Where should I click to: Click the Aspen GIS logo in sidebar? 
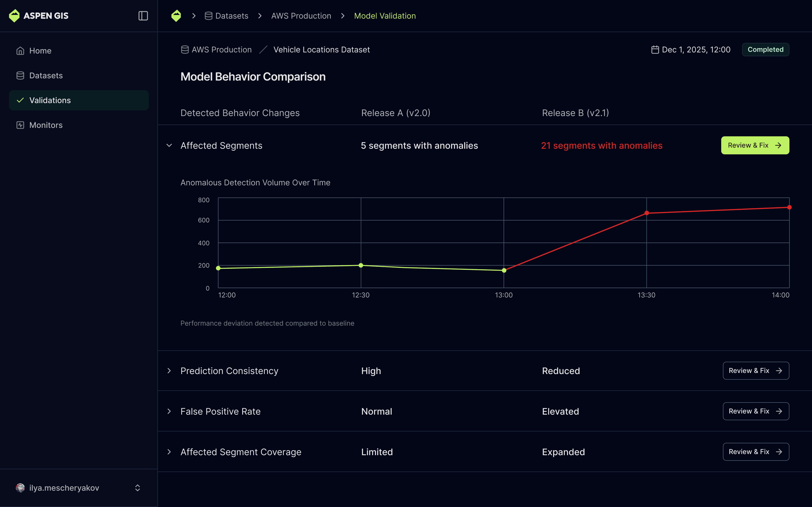coord(14,16)
